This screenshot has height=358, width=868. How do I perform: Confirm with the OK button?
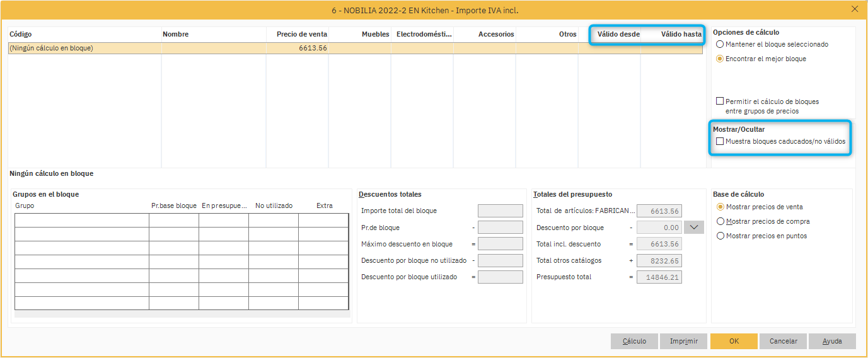[734, 341]
